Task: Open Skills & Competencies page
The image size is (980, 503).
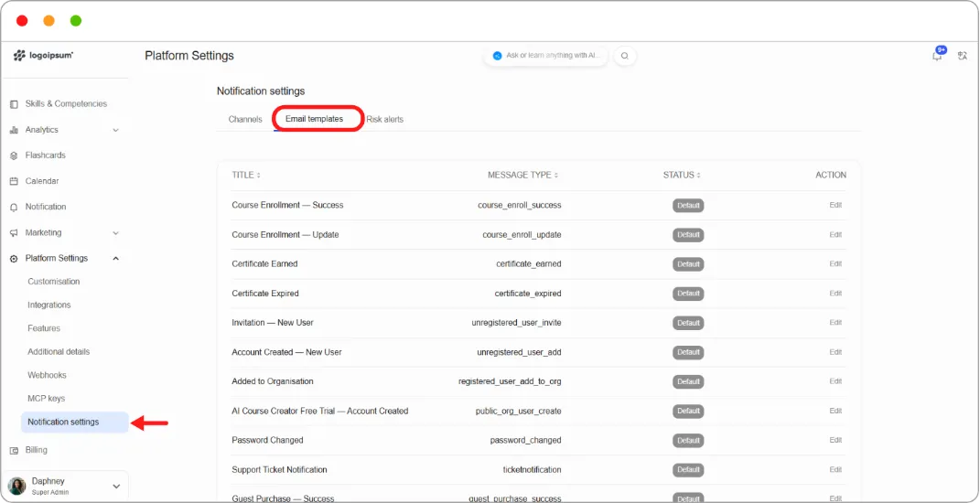Action: [66, 104]
